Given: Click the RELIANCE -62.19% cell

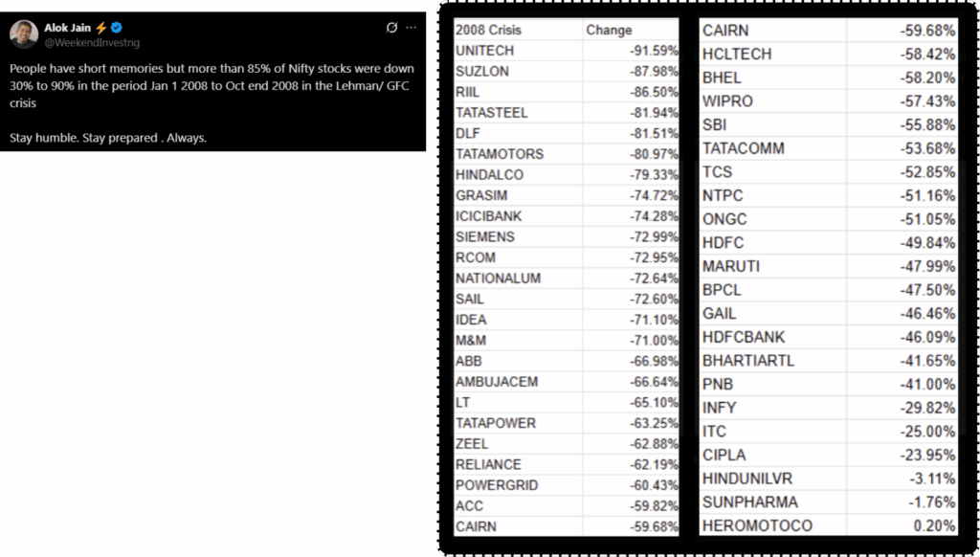Looking at the screenshot, I should click(631, 464).
